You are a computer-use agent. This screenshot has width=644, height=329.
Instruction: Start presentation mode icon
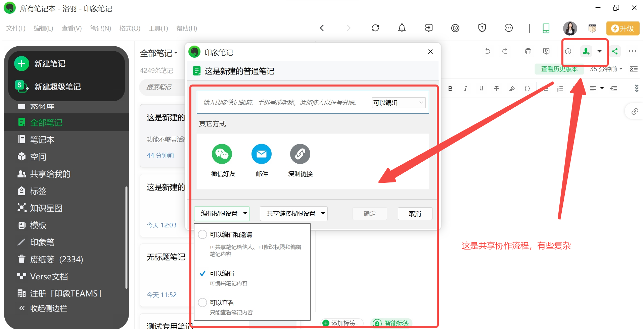pyautogui.click(x=546, y=51)
